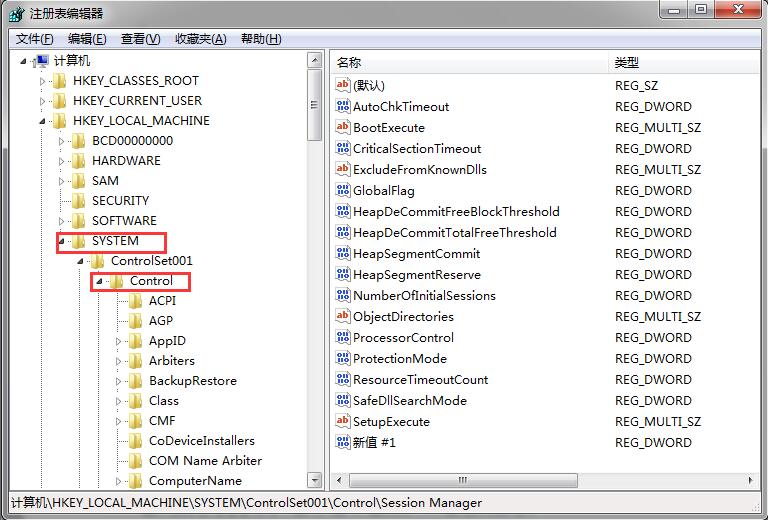Click the tree pane scroll-down arrow
Viewport: 768px width, 520px height.
coord(314,480)
